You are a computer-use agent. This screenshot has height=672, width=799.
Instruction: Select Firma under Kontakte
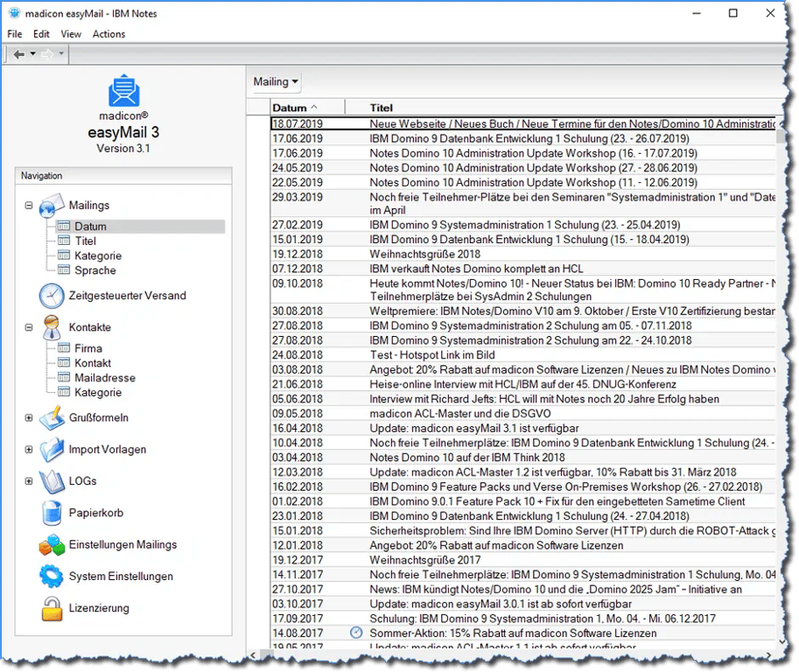click(x=88, y=348)
